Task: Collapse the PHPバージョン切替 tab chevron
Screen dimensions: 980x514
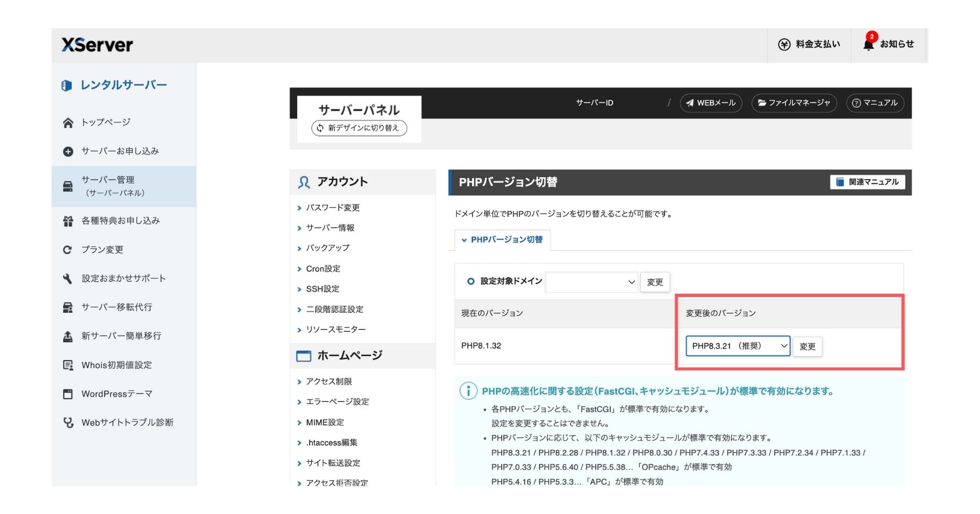Action: [464, 240]
